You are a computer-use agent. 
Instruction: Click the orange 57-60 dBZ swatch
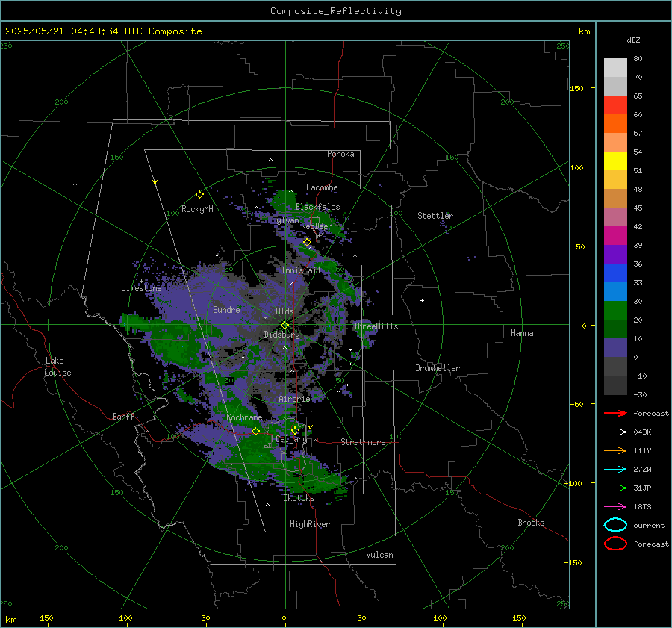pyautogui.click(x=615, y=124)
